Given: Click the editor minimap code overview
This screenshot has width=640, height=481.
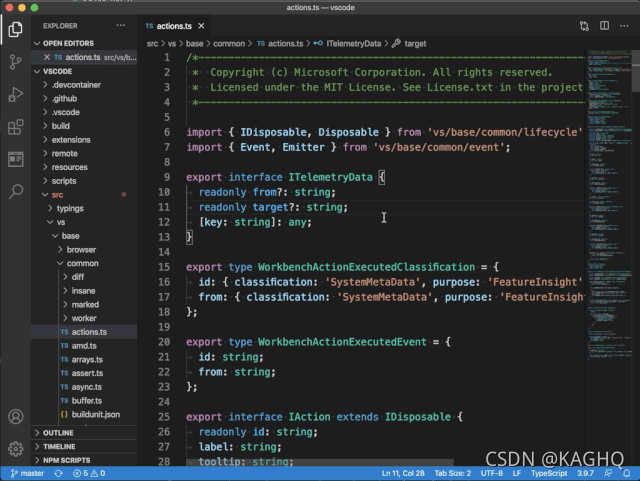Looking at the screenshot, I should [x=609, y=204].
